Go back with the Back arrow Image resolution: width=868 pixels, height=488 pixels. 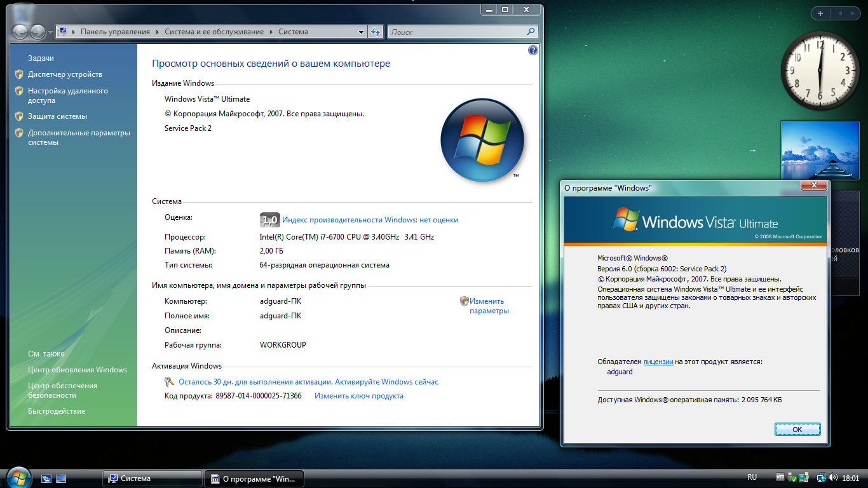click(x=20, y=32)
